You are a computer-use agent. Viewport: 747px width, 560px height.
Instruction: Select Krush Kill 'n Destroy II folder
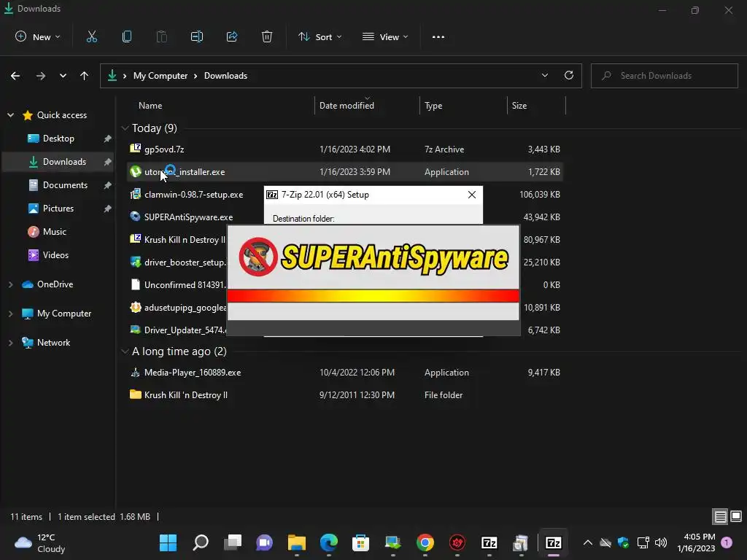click(345, 394)
